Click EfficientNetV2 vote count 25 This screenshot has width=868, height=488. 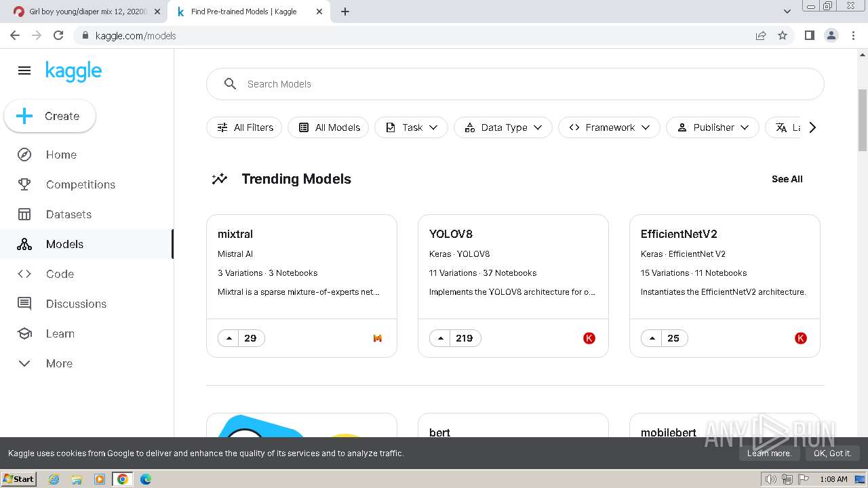click(x=673, y=338)
